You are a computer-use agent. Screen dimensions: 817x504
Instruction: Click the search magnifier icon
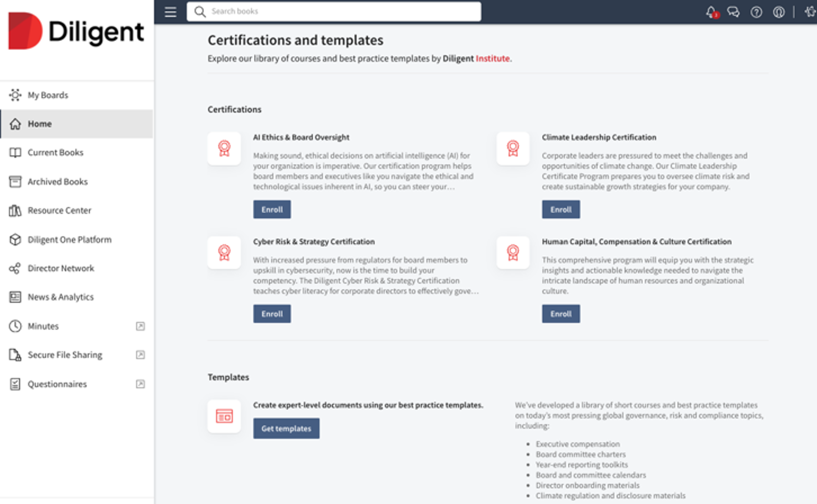(200, 12)
